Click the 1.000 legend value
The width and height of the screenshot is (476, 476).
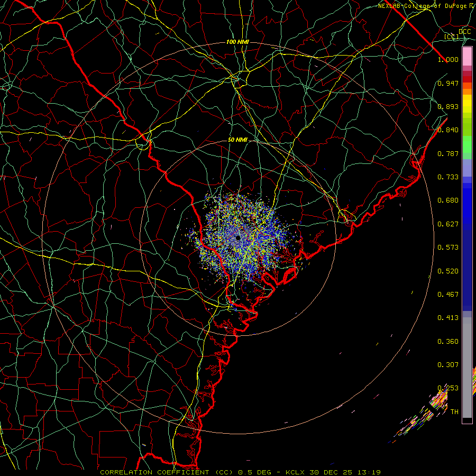(448, 59)
